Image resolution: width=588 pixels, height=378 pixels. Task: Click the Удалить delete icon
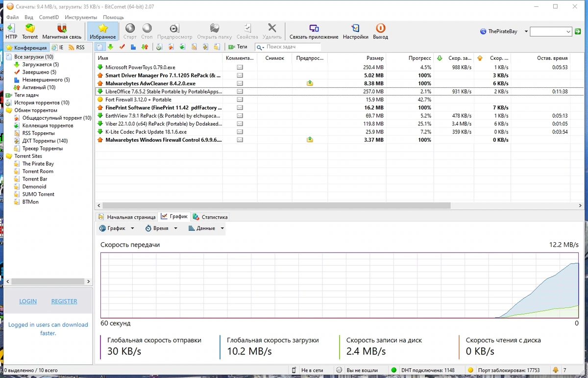[x=272, y=31]
